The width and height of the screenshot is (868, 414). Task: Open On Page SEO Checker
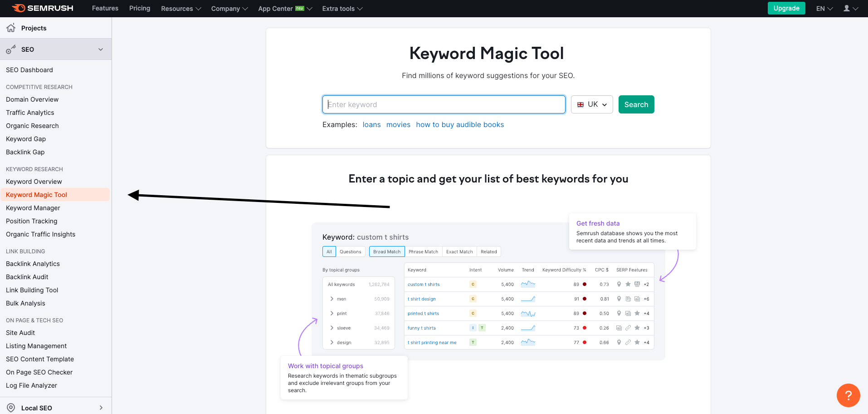[39, 372]
